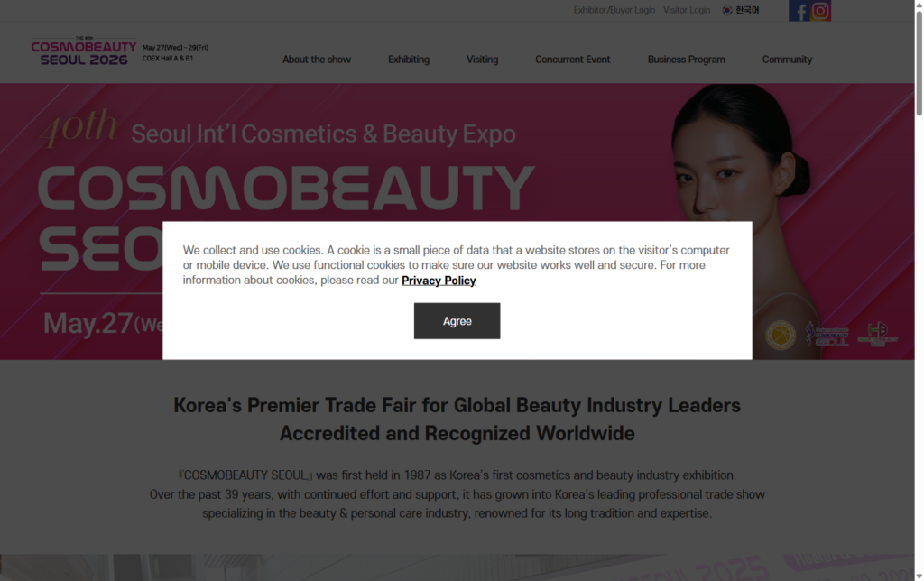Click the green Health & Beauty Week logo
The width and height of the screenshot is (924, 581).
click(x=877, y=335)
